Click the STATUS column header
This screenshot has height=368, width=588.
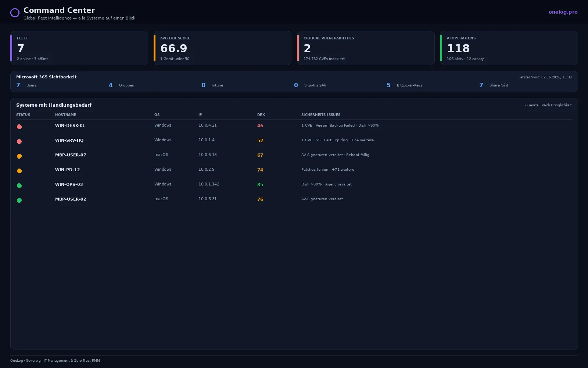[x=23, y=115]
